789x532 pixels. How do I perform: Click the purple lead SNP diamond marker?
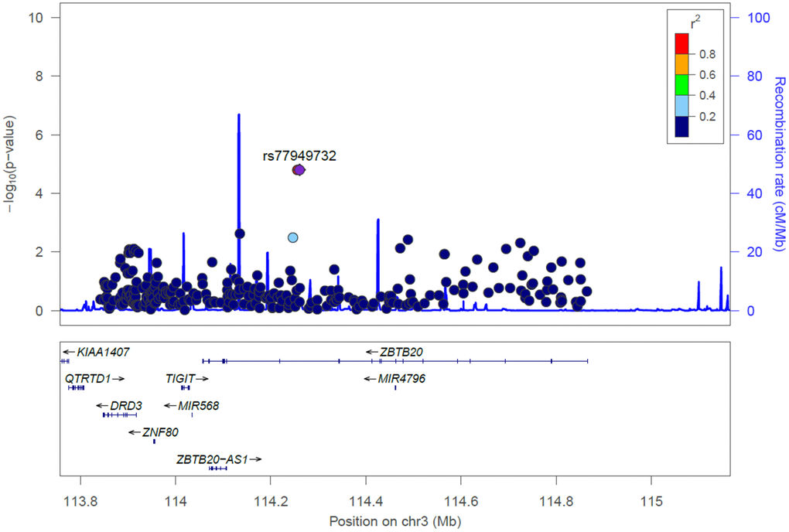[x=299, y=170]
